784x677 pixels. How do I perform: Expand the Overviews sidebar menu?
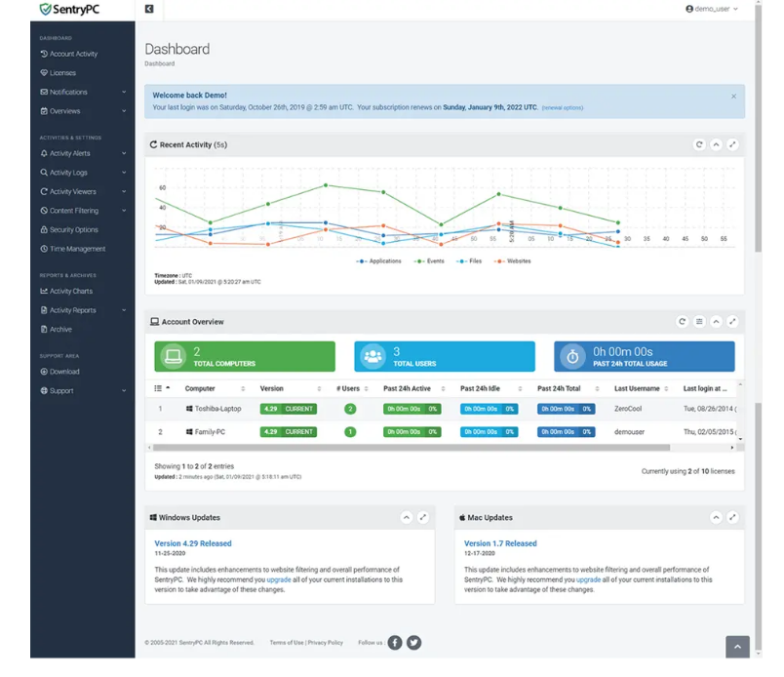pos(83,111)
